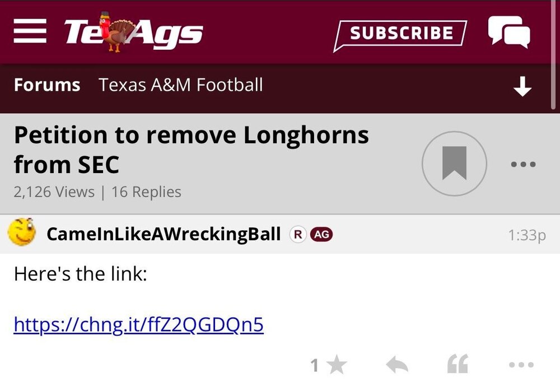Click the R badge beside the username
Image resolution: width=560 pixels, height=392 pixels.
(297, 235)
